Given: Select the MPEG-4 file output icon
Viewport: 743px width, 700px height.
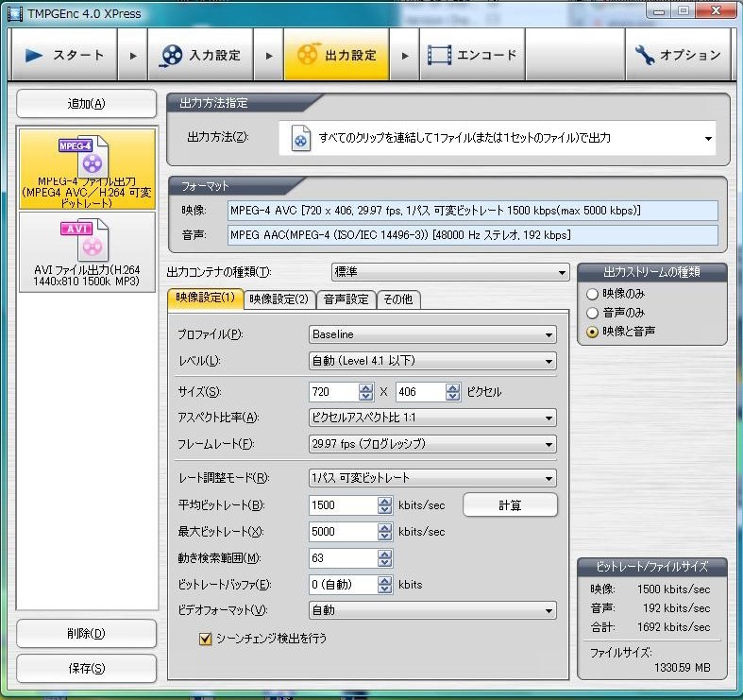Looking at the screenshot, I should pyautogui.click(x=86, y=158).
